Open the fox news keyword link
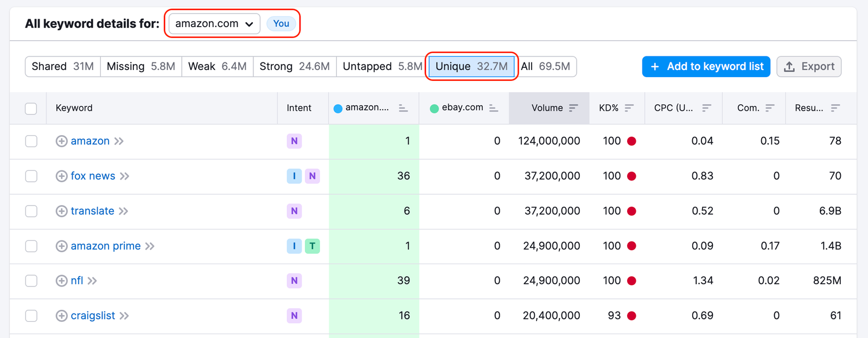The width and height of the screenshot is (868, 338). pos(93,176)
